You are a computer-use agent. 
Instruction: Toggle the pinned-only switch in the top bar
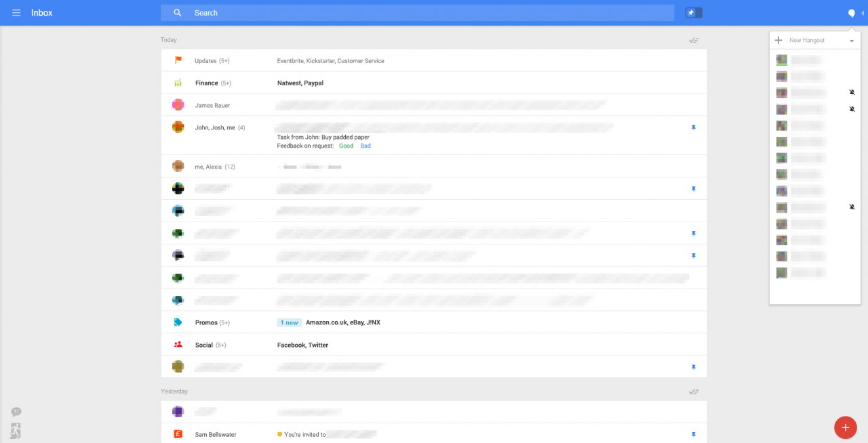pyautogui.click(x=693, y=13)
